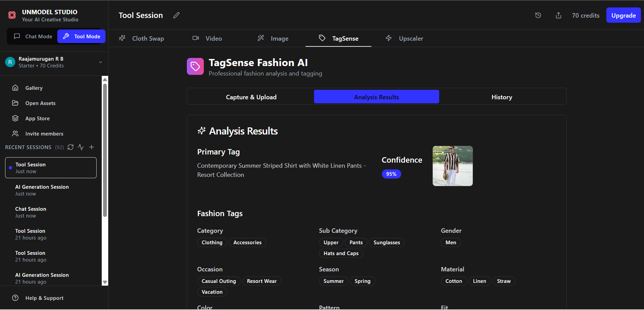Viewport: 644px width, 310px height.
Task: Click the share/export icon in header
Action: [558, 15]
